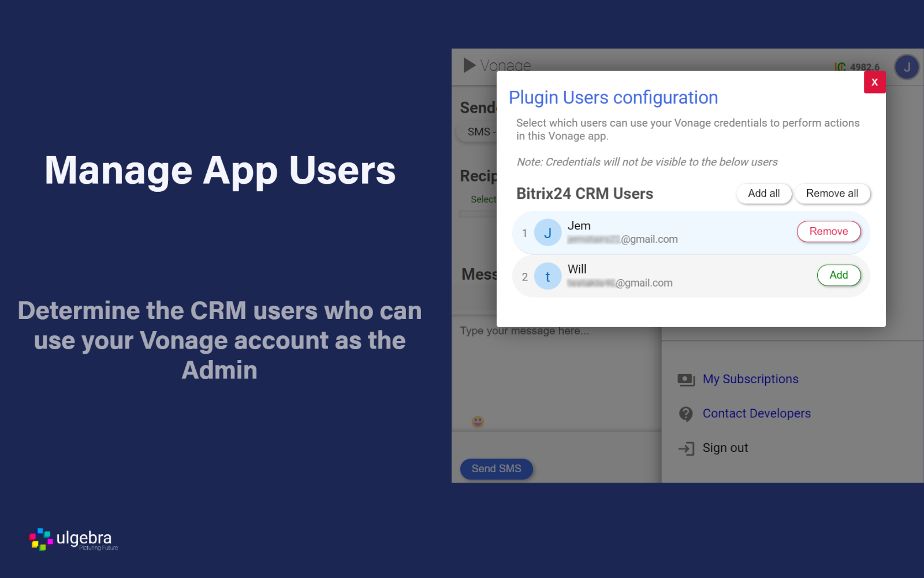
Task: Select Sign out menu item
Action: pos(725,448)
